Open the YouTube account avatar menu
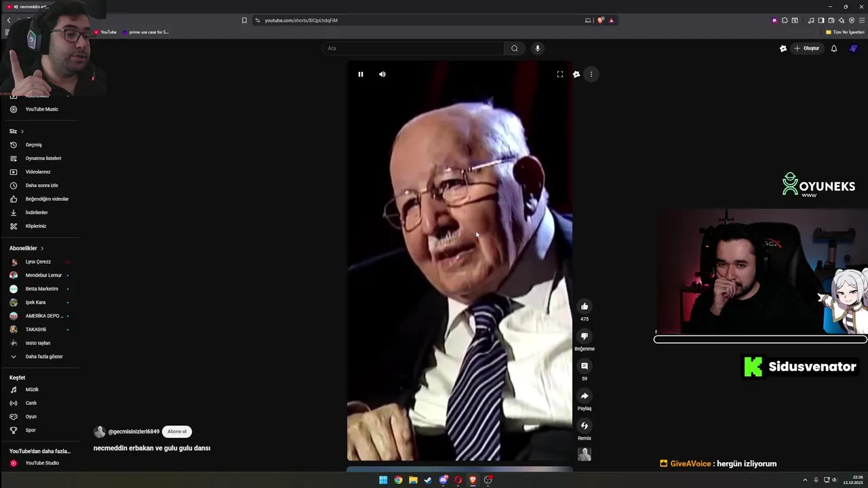868x488 pixels. [x=854, y=48]
